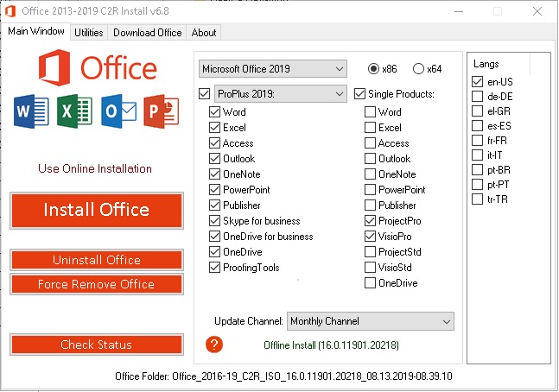Uncheck OneDrive for business checkbox
The height and width of the screenshot is (392, 559).
click(214, 237)
